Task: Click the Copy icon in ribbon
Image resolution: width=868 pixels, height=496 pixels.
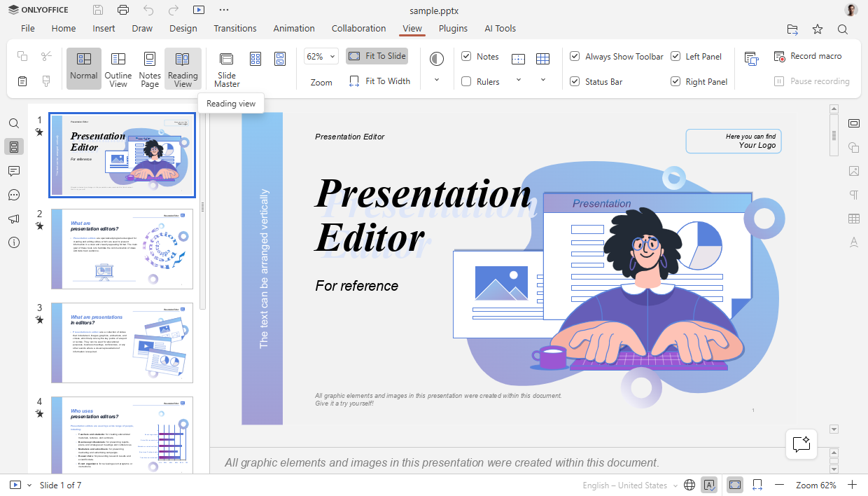Action: (22, 56)
